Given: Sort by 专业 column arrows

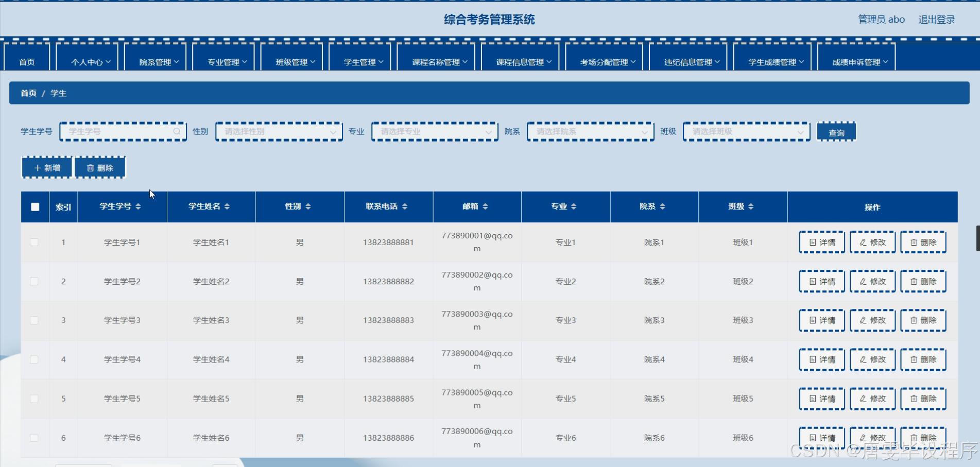Looking at the screenshot, I should (574, 206).
